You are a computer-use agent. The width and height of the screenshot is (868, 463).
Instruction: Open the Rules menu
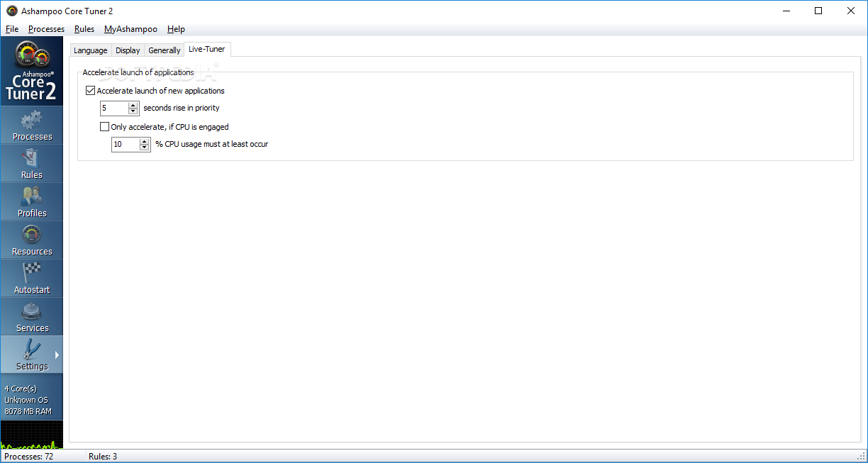84,29
